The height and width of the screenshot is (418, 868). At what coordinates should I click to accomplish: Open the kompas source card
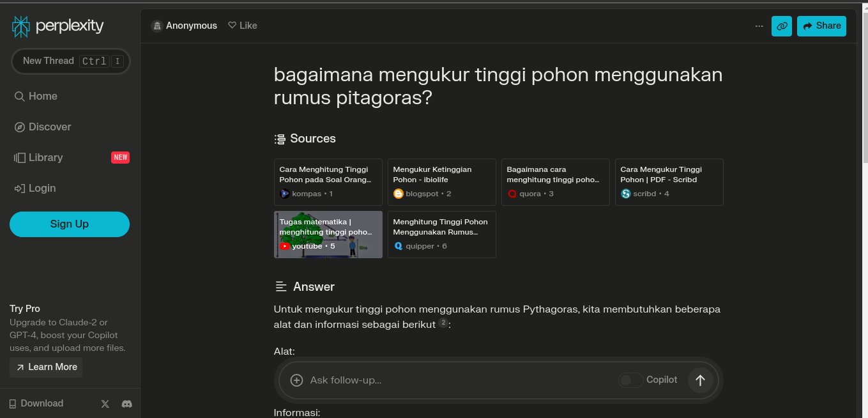click(328, 182)
